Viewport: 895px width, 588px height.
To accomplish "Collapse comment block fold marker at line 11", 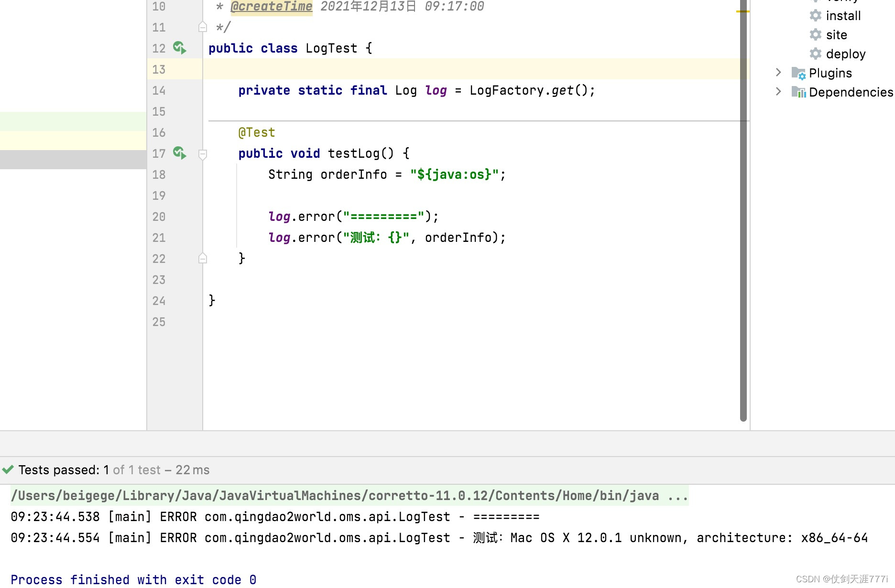I will click(x=203, y=27).
